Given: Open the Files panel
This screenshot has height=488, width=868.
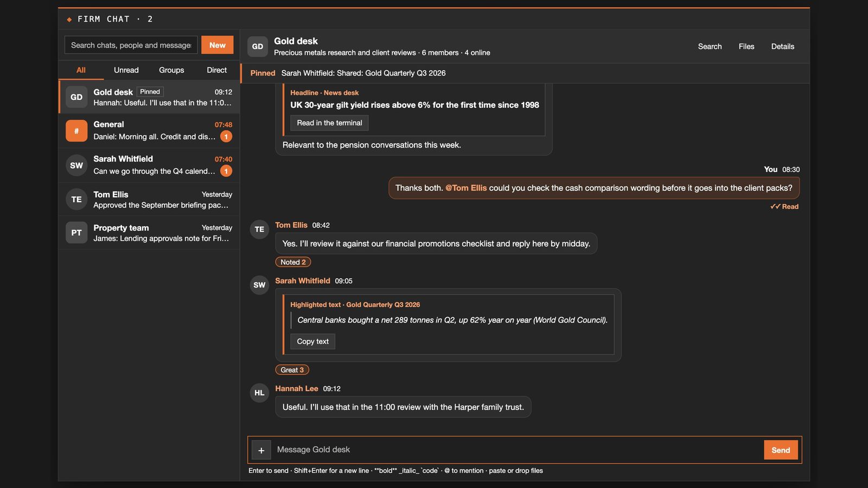Looking at the screenshot, I should pos(746,47).
